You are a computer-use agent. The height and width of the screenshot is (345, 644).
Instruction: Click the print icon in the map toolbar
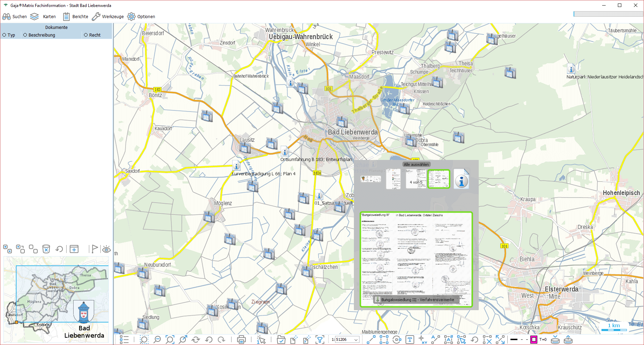point(241,339)
